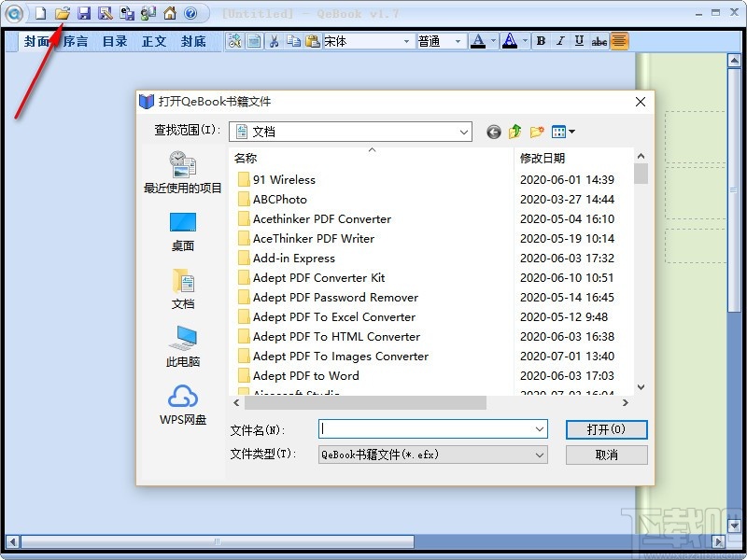747x560 pixels.
Task: Click the 打开 button
Action: (x=605, y=429)
